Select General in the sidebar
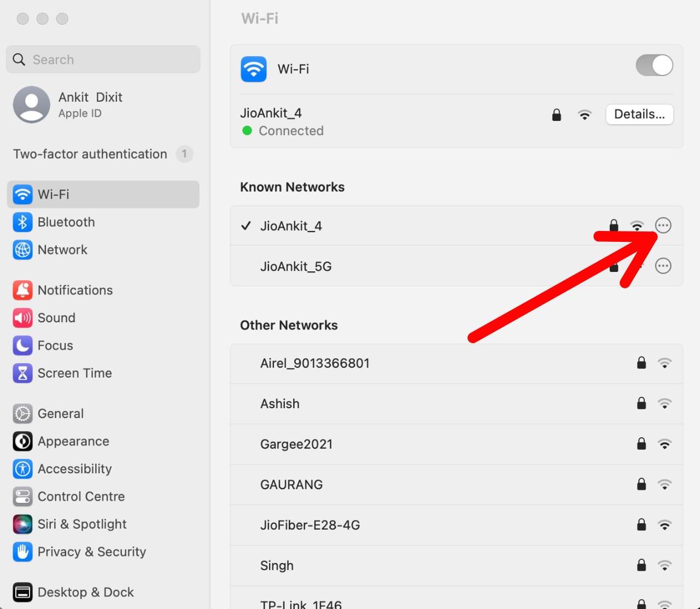The width and height of the screenshot is (700, 609). click(60, 414)
